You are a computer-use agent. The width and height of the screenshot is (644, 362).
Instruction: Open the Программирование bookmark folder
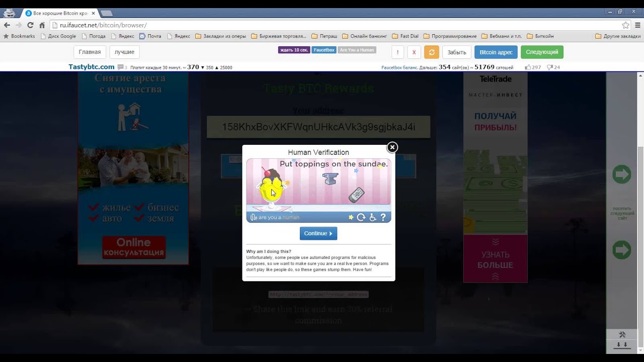coord(450,36)
